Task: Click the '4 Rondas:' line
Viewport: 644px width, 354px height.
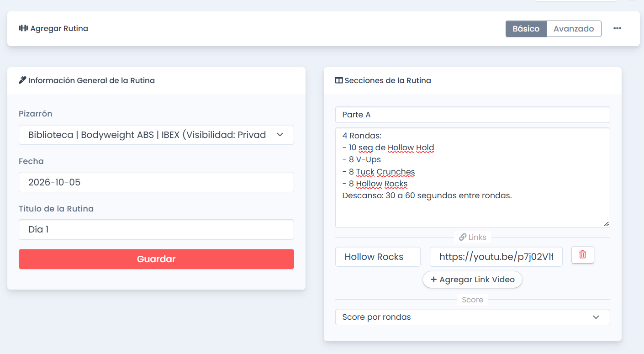Action: (x=362, y=136)
